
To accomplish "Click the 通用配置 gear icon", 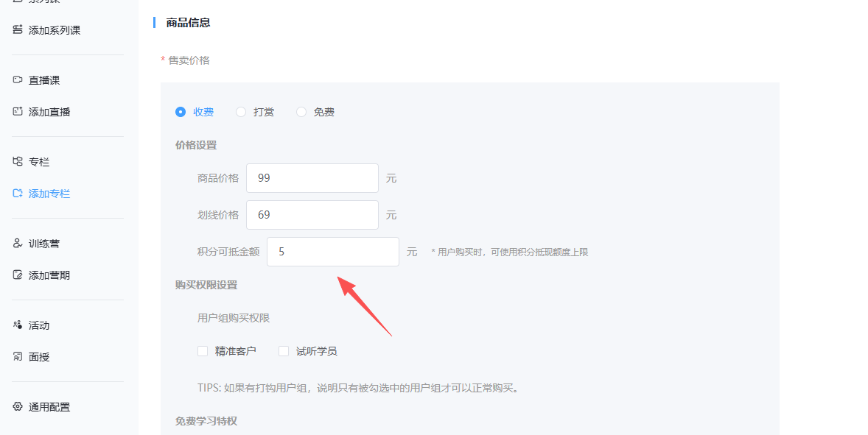I will coord(18,407).
